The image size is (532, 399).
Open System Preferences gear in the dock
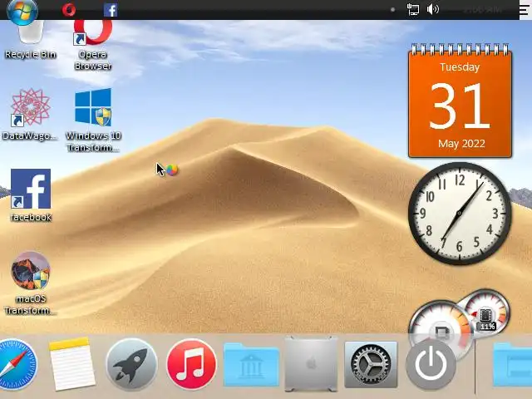pos(371,365)
